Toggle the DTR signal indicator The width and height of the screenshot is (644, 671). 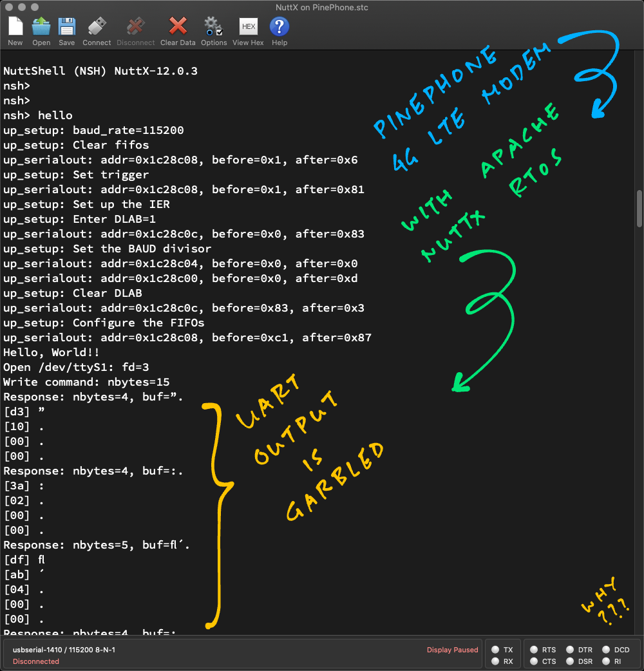(570, 650)
